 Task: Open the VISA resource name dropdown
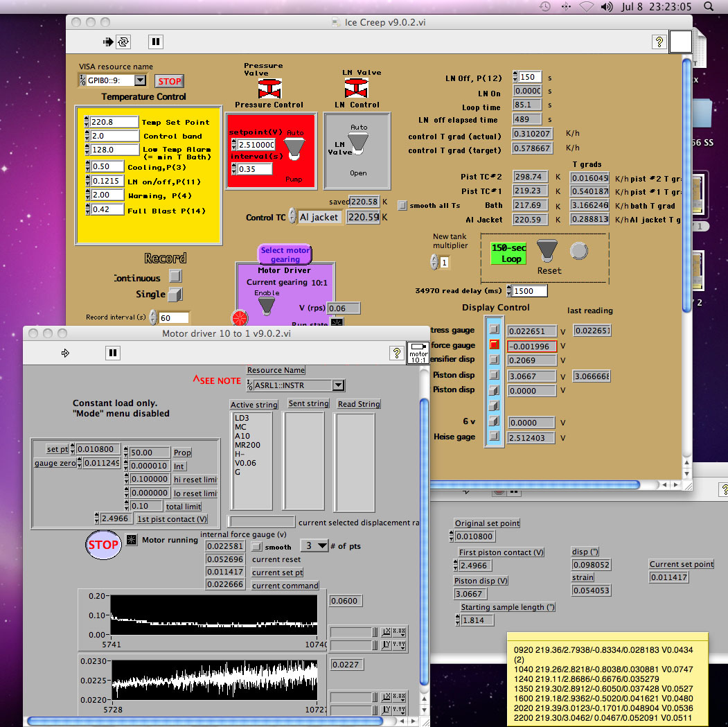pos(140,80)
